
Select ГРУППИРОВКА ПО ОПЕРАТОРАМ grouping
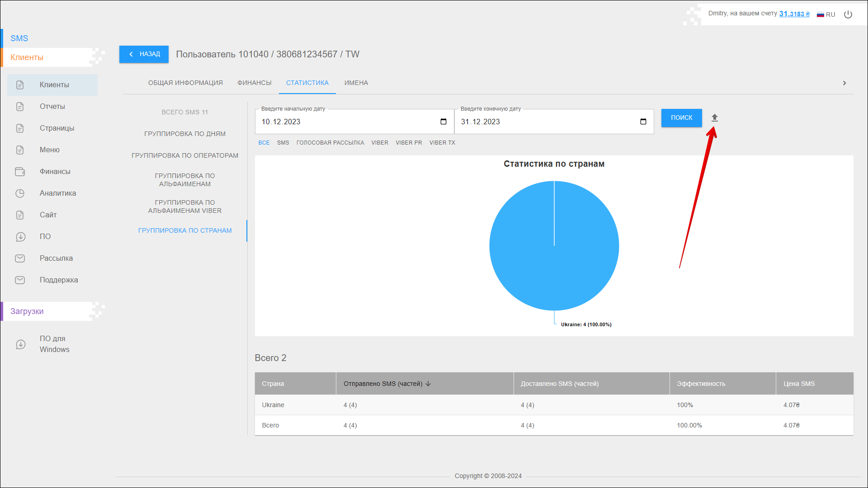coord(184,155)
